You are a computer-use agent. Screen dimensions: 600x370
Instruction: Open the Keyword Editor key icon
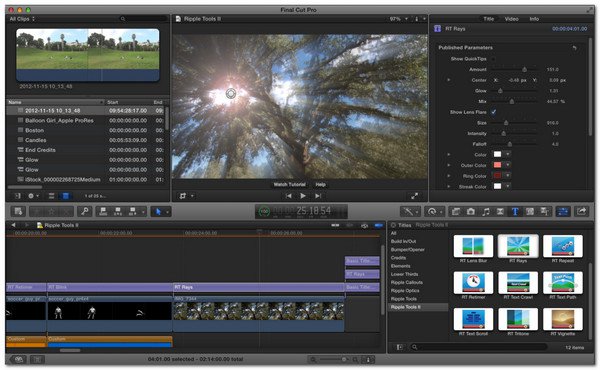click(x=85, y=211)
